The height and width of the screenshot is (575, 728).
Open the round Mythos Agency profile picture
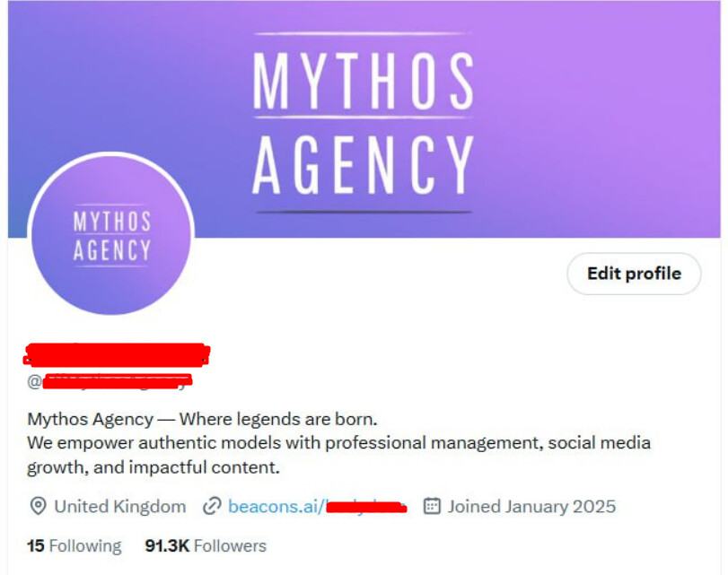111,235
